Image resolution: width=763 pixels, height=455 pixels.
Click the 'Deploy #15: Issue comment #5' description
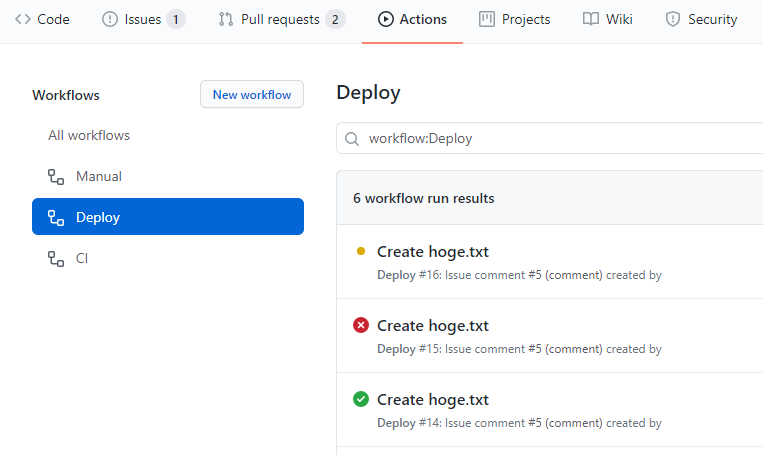pyautogui.click(x=519, y=349)
